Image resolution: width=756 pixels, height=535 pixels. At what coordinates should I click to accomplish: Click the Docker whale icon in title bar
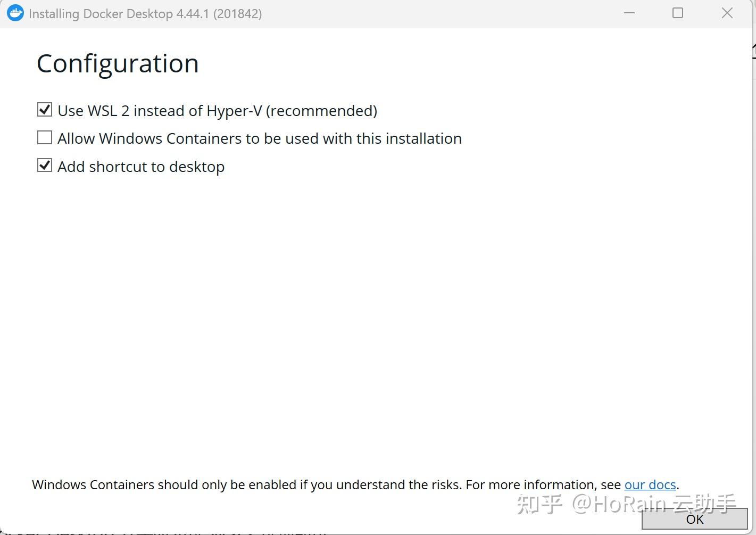click(15, 13)
